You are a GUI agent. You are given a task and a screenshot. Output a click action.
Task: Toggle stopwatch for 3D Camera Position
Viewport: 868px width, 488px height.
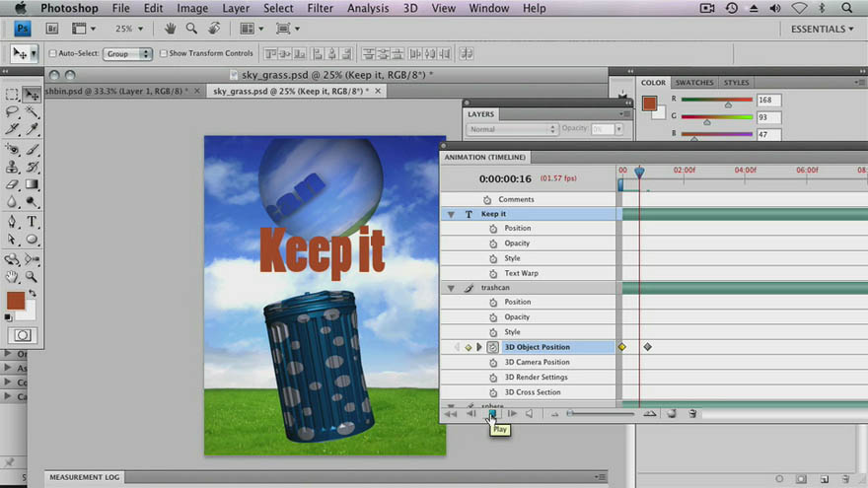pos(493,363)
